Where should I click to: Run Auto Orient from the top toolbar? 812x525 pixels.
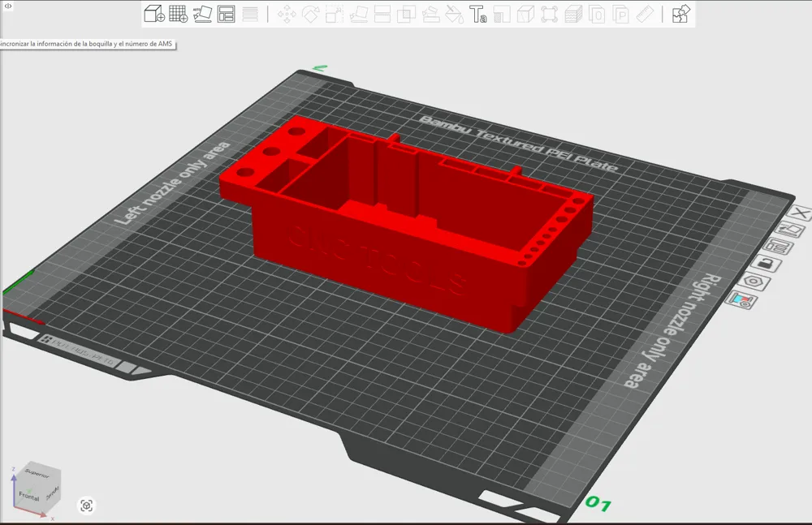(202, 14)
